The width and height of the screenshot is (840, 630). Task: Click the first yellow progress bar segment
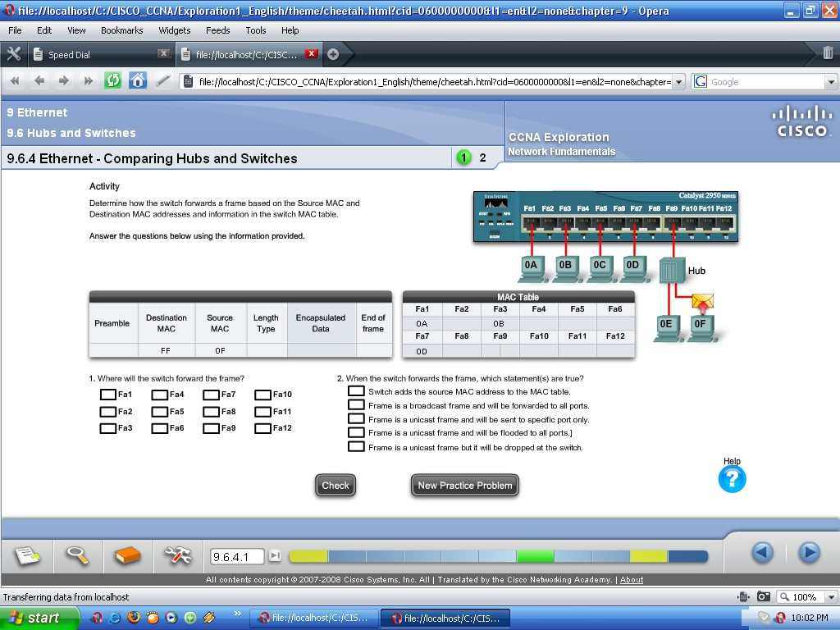(308, 556)
